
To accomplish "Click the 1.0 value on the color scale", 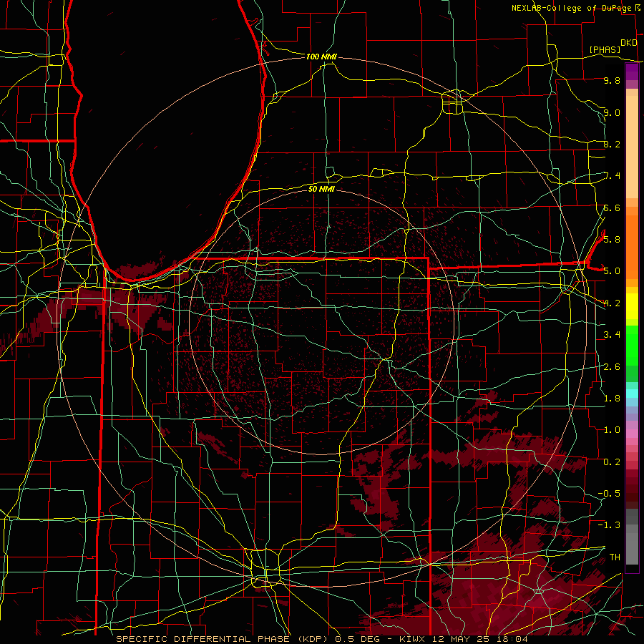I will pos(612,429).
